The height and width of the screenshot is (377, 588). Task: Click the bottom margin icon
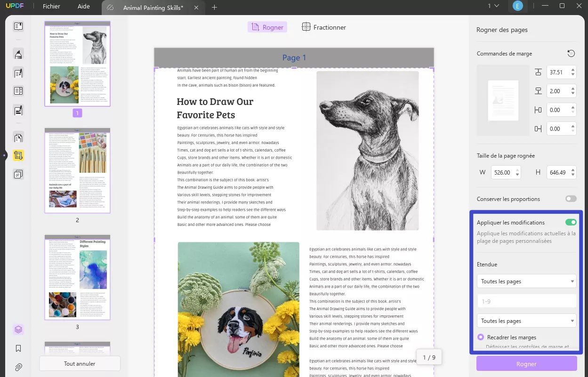pos(539,91)
